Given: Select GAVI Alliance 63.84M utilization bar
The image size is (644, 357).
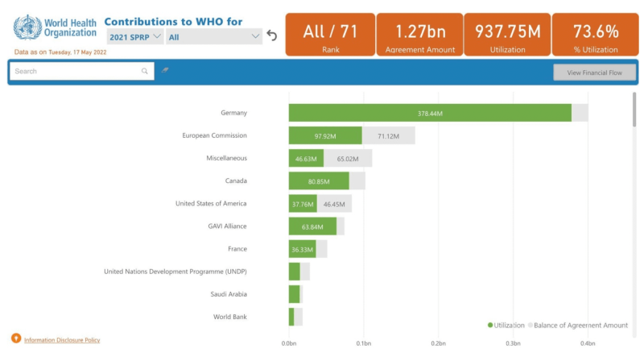Looking at the screenshot, I should pos(312,226).
